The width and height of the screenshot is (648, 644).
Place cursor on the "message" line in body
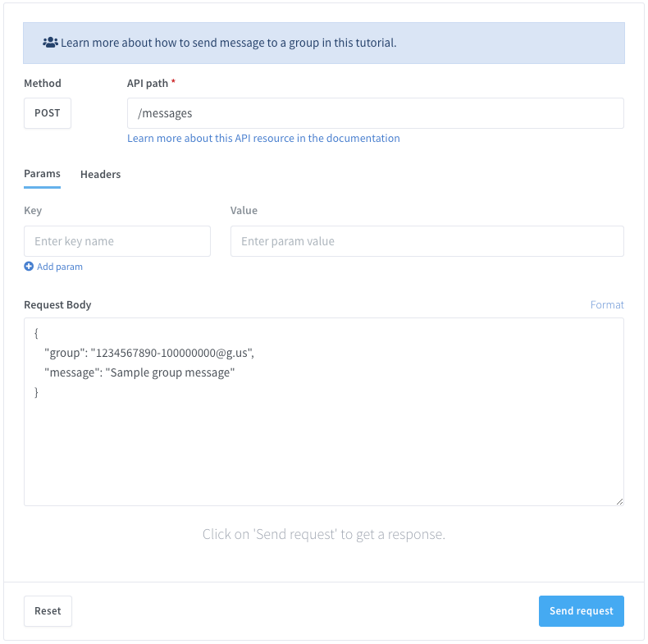139,373
